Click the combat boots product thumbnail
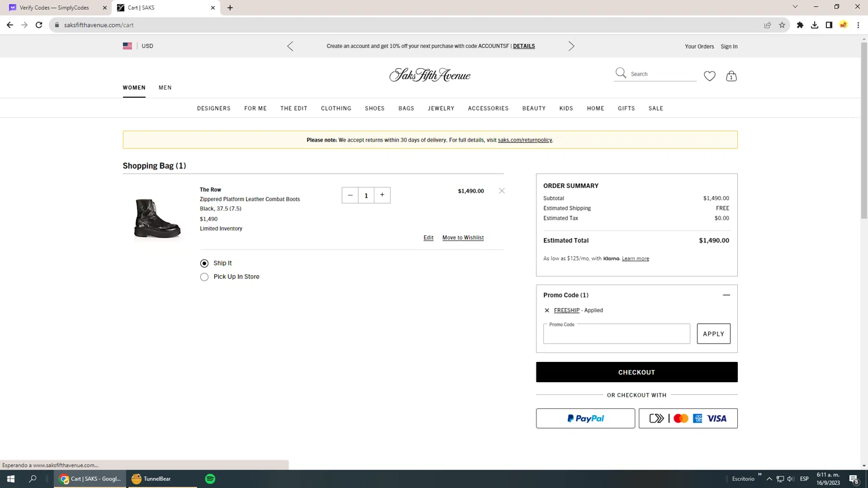868x488 pixels. coord(157,218)
